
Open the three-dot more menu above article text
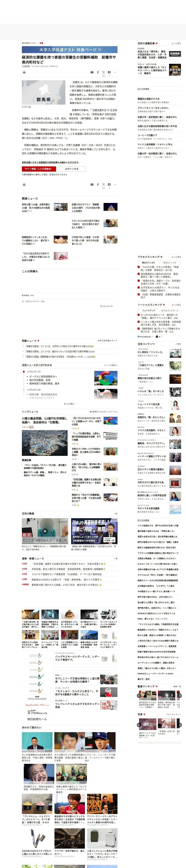pos(115,72)
